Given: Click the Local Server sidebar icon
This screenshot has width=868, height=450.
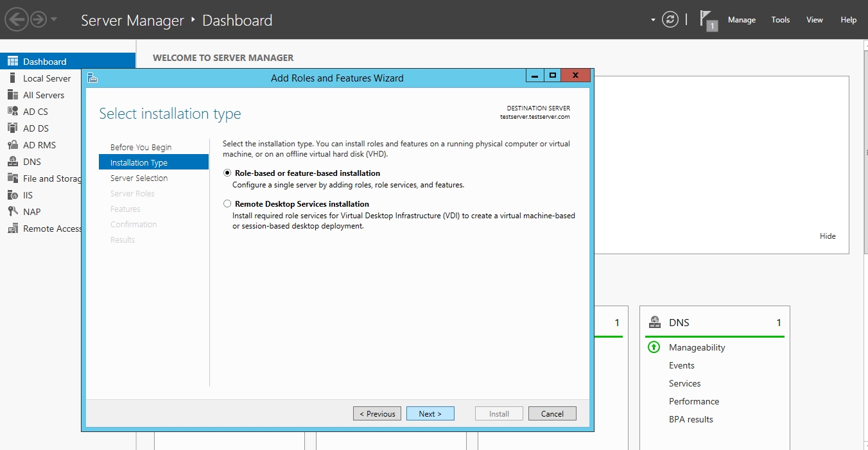Looking at the screenshot, I should [12, 78].
